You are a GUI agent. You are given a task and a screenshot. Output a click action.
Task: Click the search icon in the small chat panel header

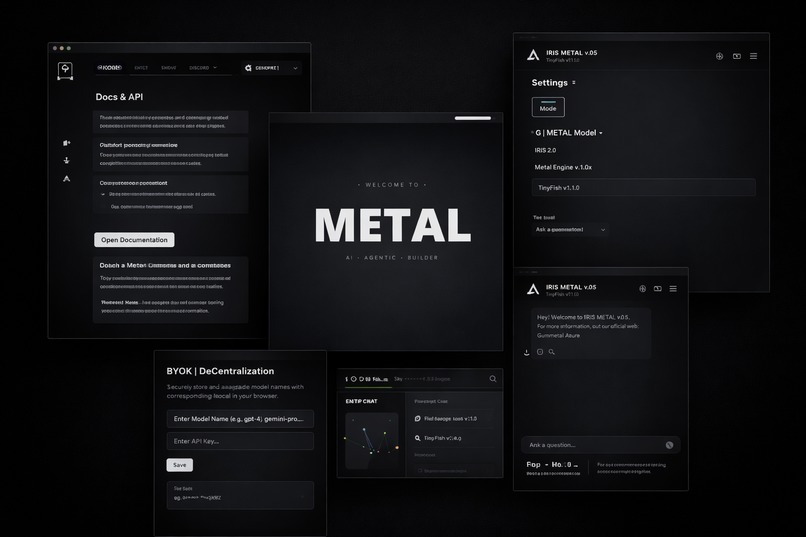pyautogui.click(x=492, y=379)
